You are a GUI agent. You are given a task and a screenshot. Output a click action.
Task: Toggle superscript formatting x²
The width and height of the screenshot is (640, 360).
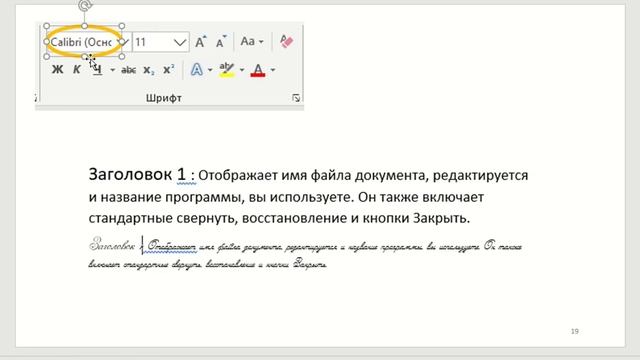click(x=169, y=69)
